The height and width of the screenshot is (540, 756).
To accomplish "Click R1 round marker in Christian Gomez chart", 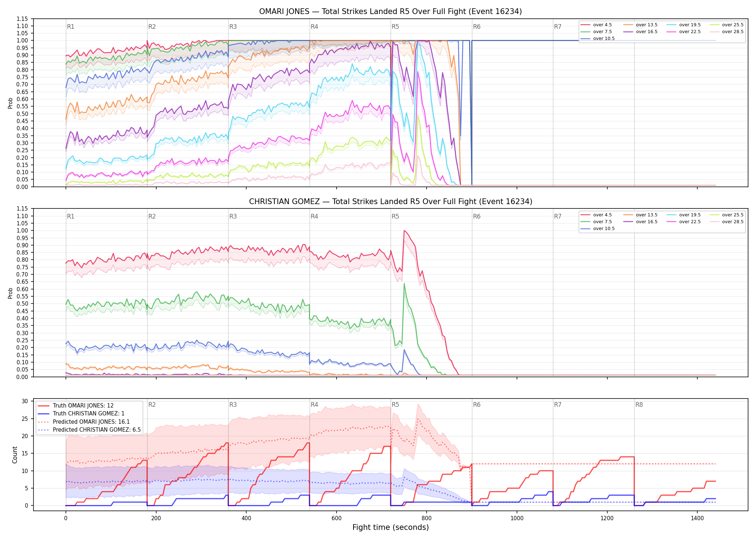I will point(71,216).
